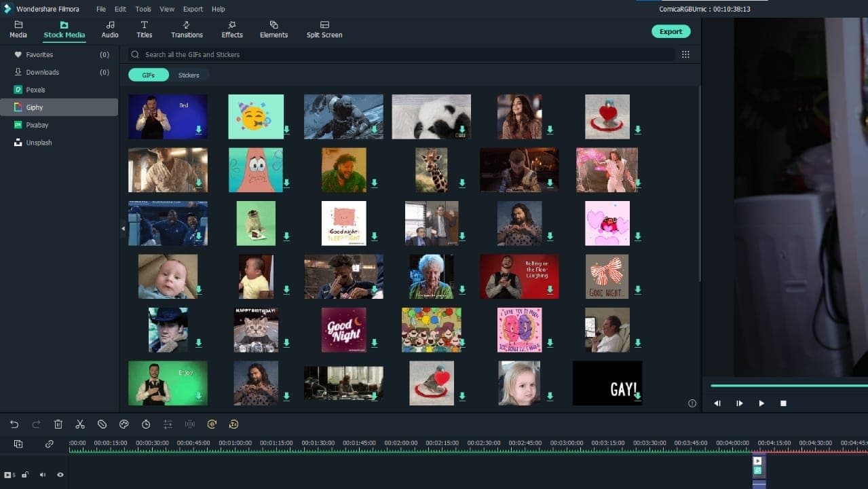868x489 pixels.
Task: Toggle the timeline link chain icon
Action: point(50,444)
